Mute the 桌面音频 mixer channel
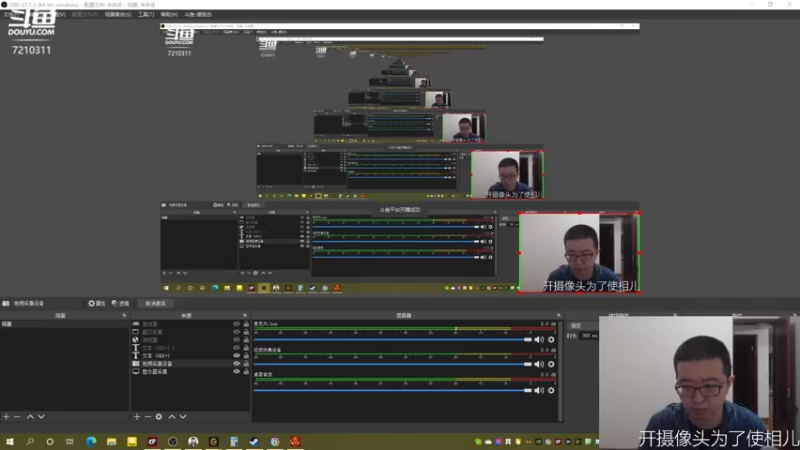The image size is (800, 450). [x=539, y=390]
